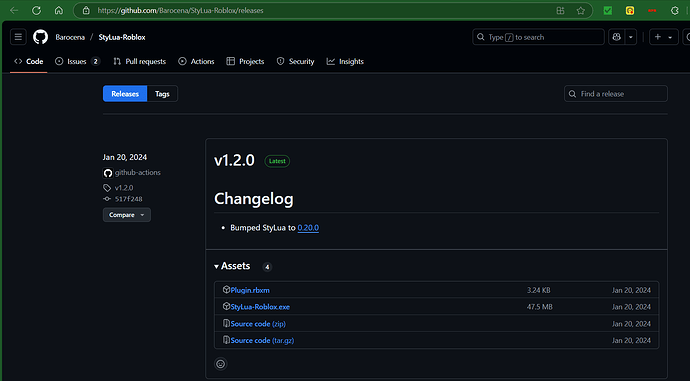Click the red extension icon
690x381 pixels.
652,11
